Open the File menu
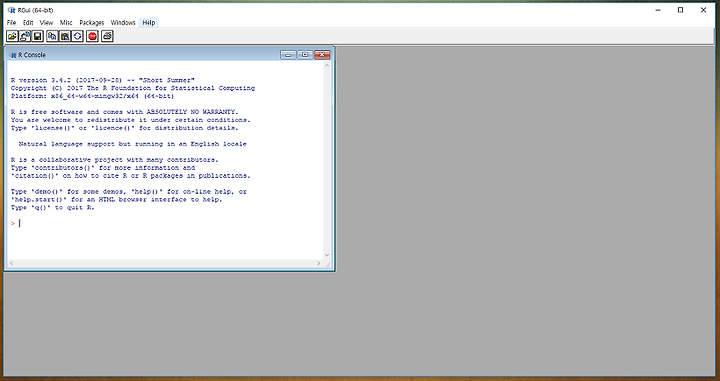The height and width of the screenshot is (381, 720). point(11,22)
